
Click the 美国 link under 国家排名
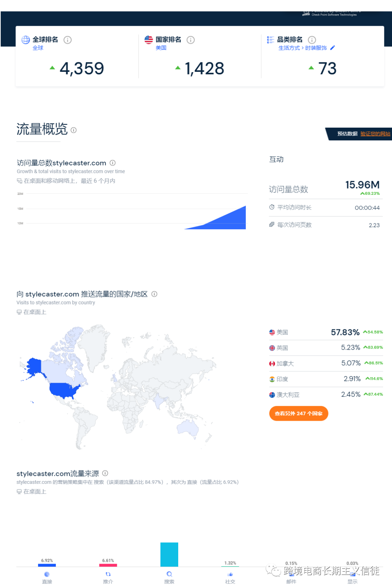click(161, 48)
